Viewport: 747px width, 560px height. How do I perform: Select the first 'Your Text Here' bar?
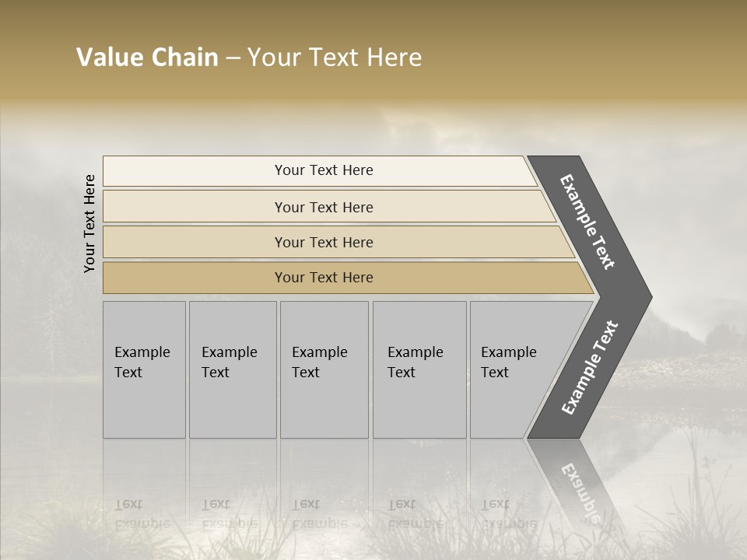(323, 170)
